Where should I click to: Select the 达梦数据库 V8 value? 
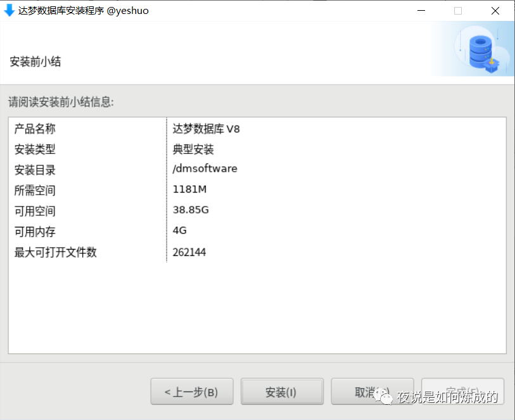click(x=207, y=129)
